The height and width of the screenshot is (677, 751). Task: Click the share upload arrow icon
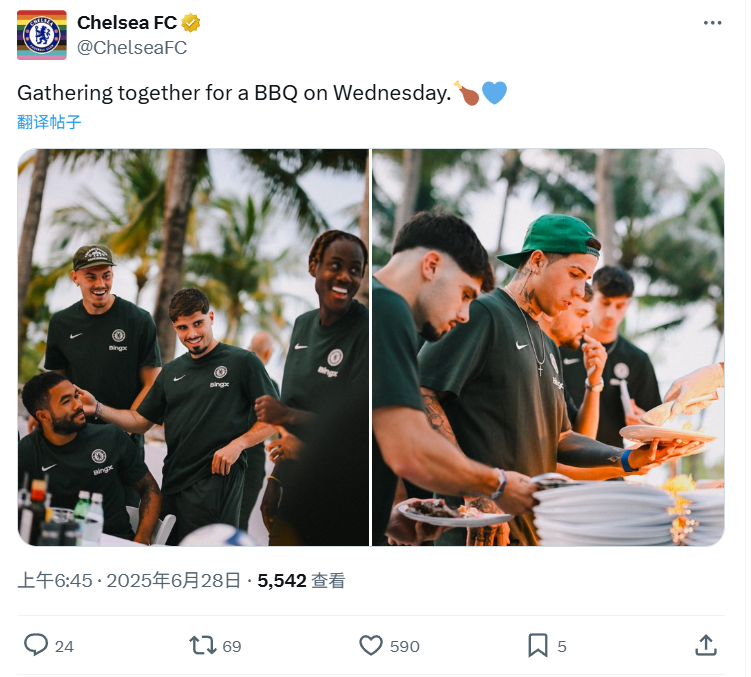pyautogui.click(x=705, y=645)
